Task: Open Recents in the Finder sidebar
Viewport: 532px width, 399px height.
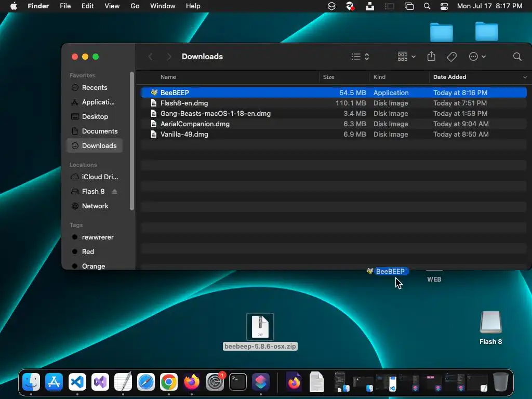Action: [x=95, y=87]
